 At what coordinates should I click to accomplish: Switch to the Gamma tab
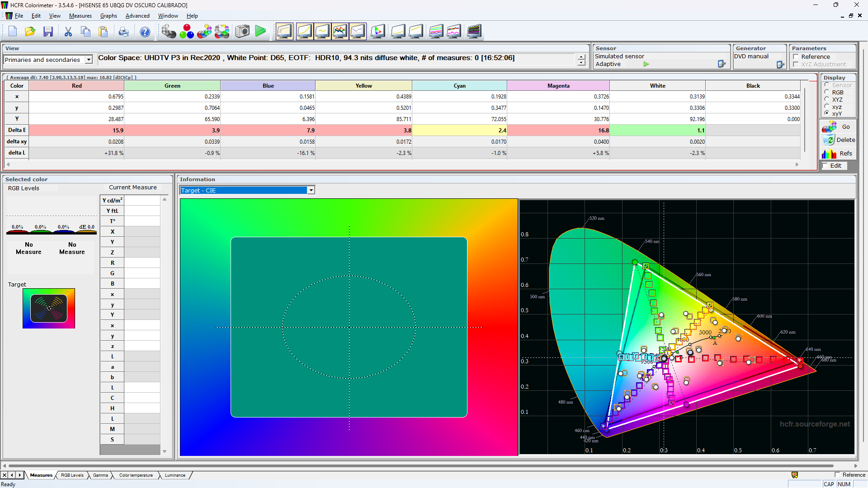coord(100,475)
